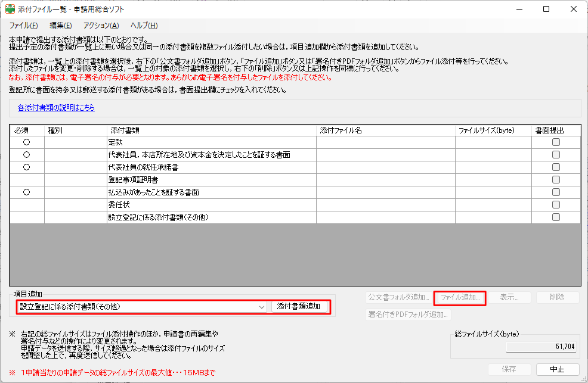Open the ヘルプ(H) menu

click(x=144, y=26)
